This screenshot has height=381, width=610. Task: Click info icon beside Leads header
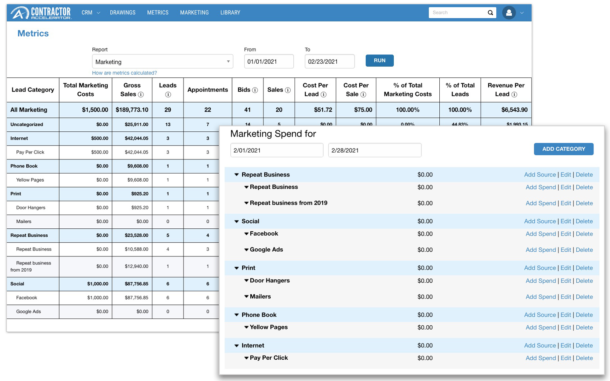168,95
